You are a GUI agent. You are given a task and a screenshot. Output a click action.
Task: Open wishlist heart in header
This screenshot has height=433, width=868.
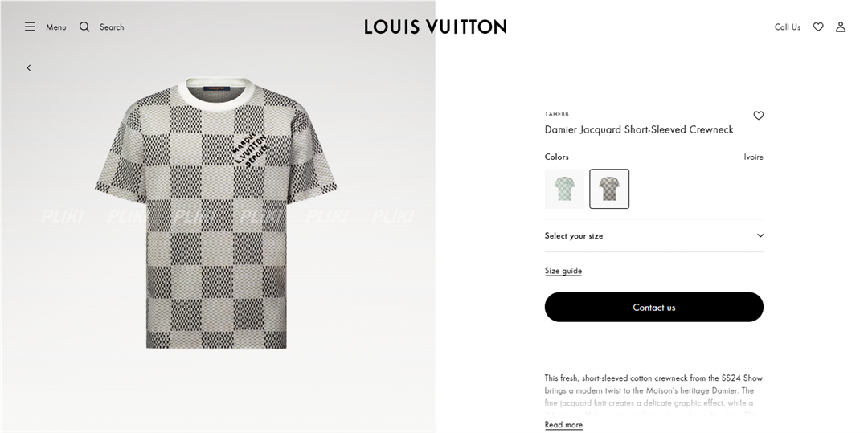pyautogui.click(x=818, y=27)
